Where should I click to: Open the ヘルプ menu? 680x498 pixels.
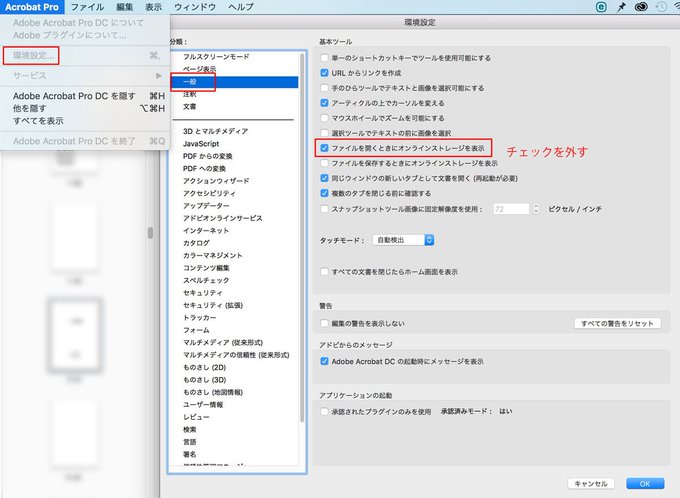[x=241, y=7]
